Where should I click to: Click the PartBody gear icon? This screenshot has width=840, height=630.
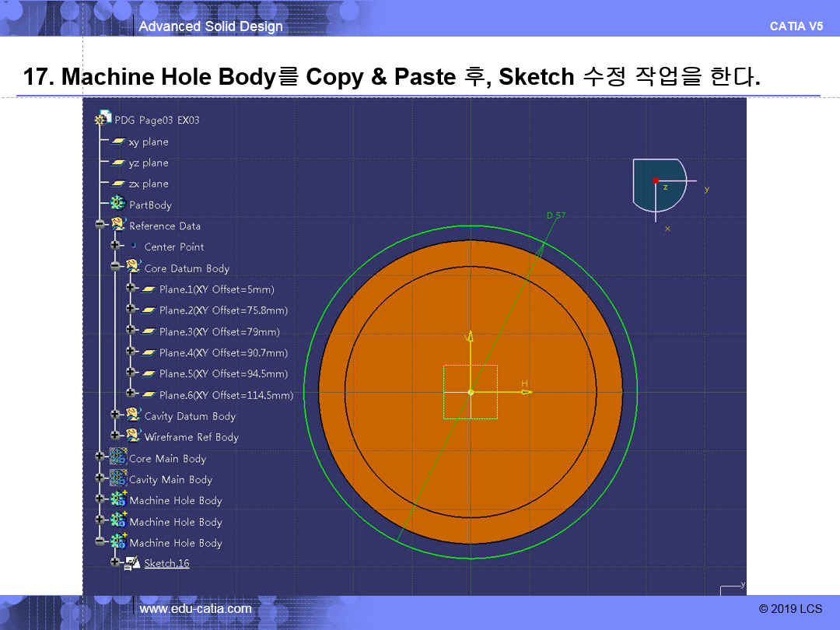118,204
